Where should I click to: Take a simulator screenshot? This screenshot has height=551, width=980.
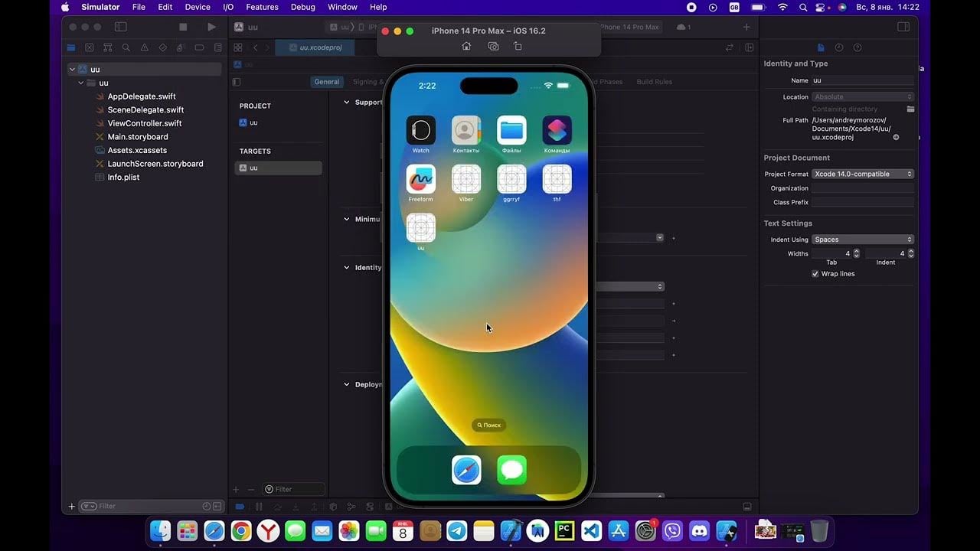(493, 46)
